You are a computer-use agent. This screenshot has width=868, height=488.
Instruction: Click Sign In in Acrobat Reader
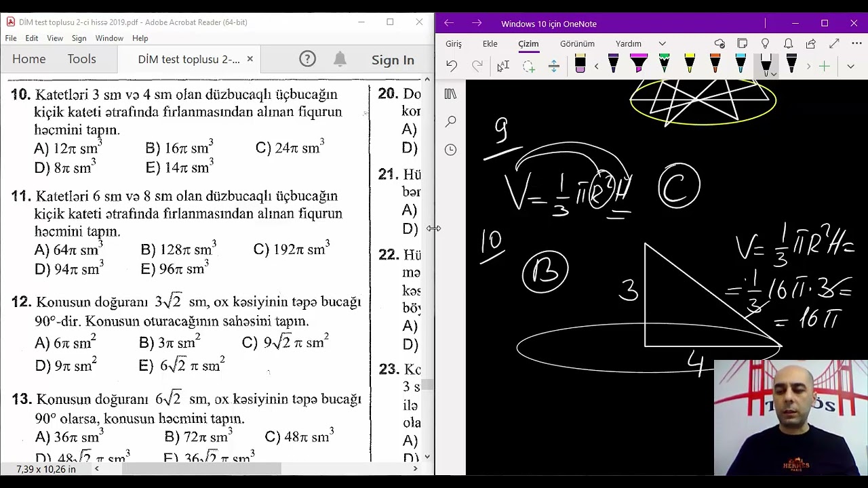coord(393,60)
